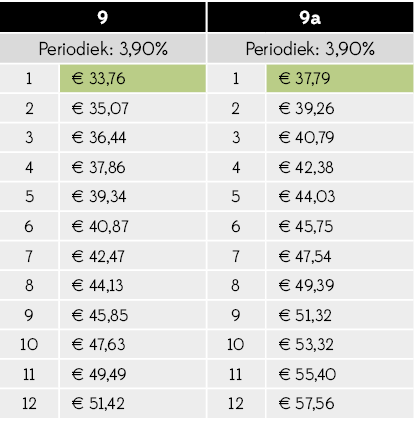Select the € 35,07 cell
Screen dimensions: 415x435
tap(133, 108)
